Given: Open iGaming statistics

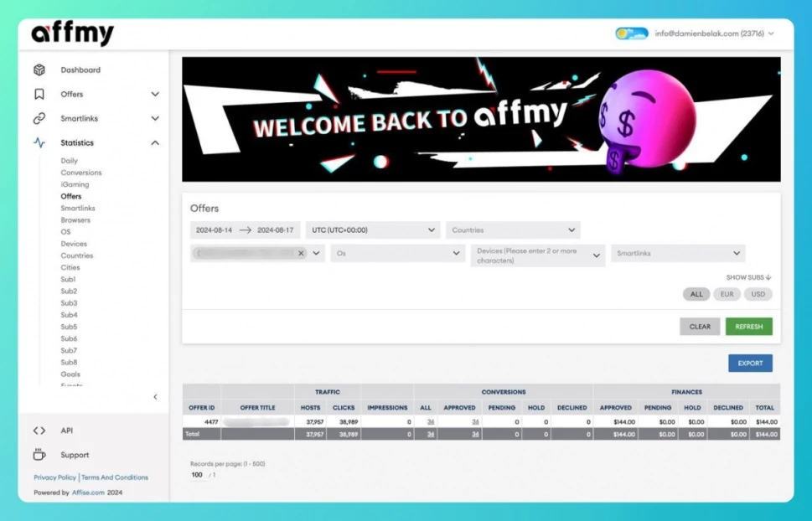Looking at the screenshot, I should pyautogui.click(x=75, y=184).
